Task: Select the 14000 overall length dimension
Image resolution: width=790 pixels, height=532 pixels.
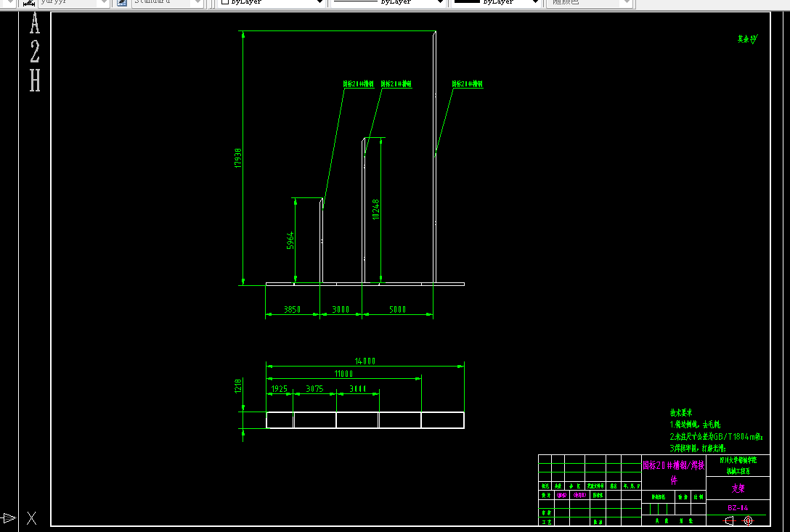Action: click(x=365, y=361)
